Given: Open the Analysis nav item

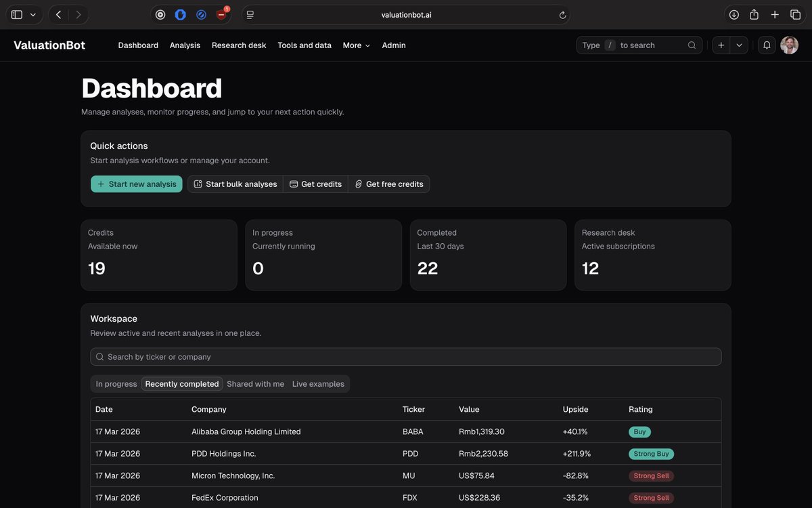Looking at the screenshot, I should [x=185, y=45].
